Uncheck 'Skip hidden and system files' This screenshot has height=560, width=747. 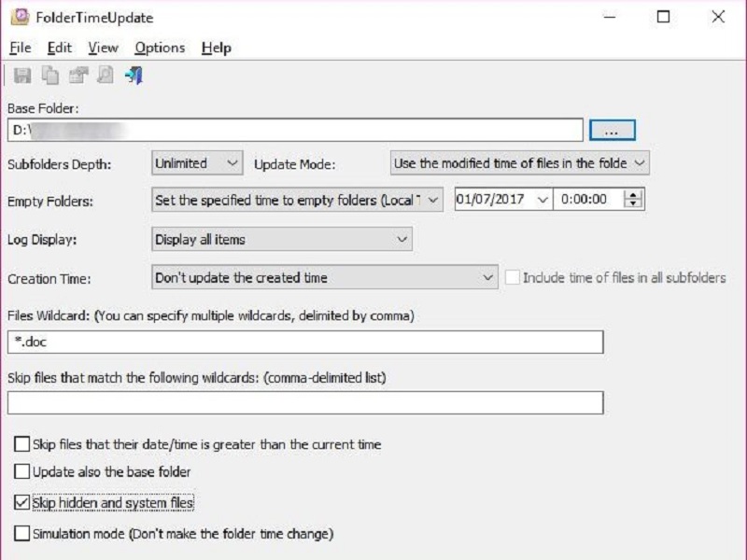point(22,503)
